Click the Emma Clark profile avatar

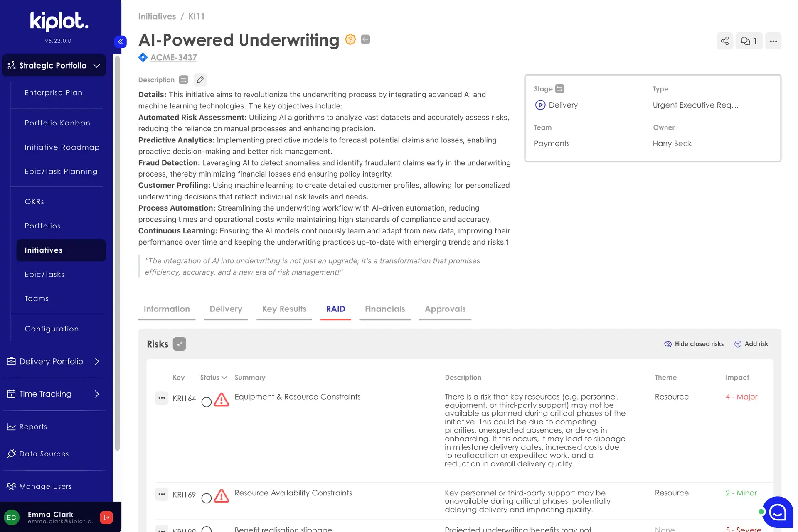tap(11, 517)
